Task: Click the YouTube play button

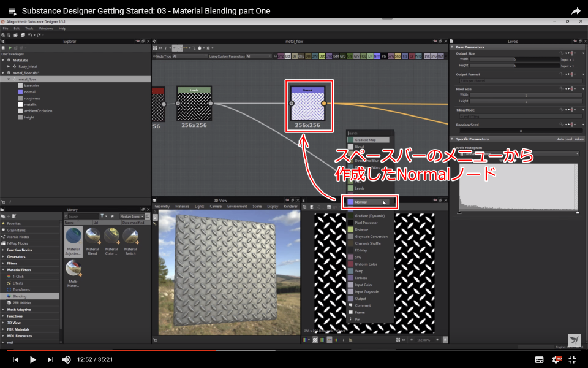Action: pyautogui.click(x=32, y=360)
